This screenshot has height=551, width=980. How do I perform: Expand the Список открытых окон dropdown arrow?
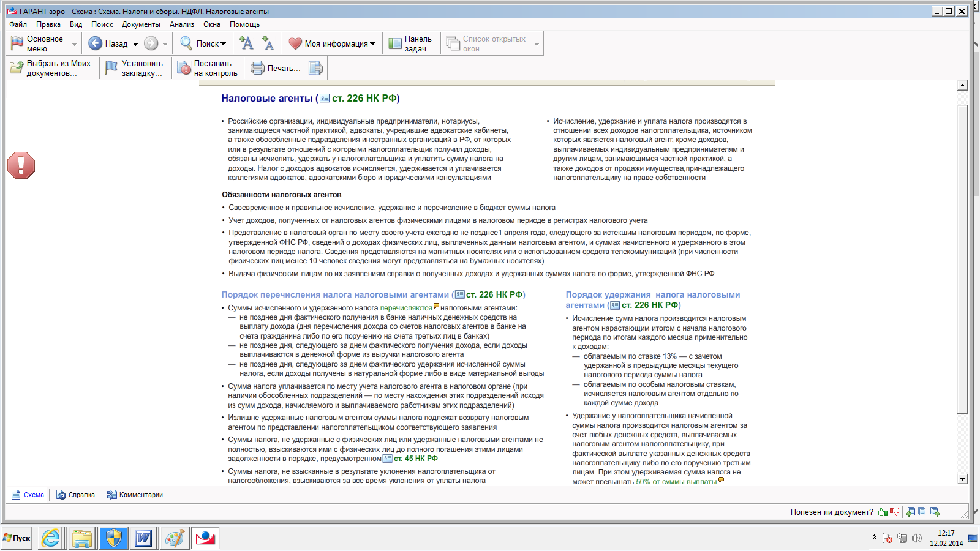(x=537, y=44)
